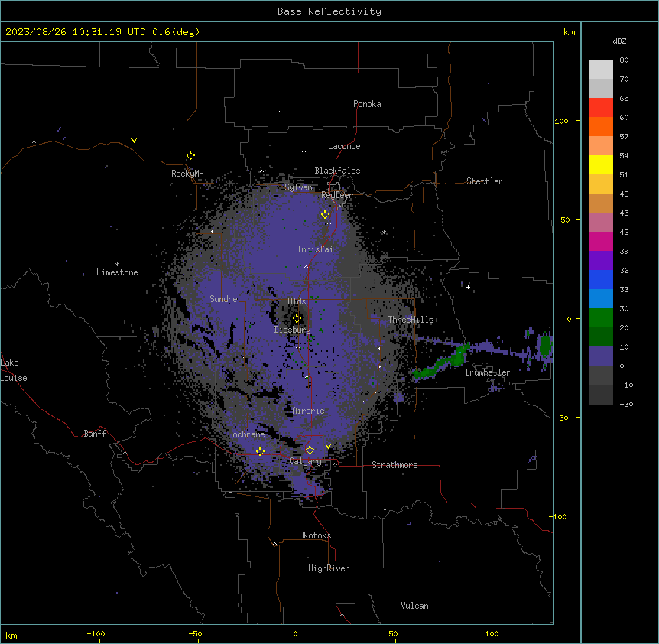Click the Airdrie city label
This screenshot has width=659, height=644.
[308, 411]
